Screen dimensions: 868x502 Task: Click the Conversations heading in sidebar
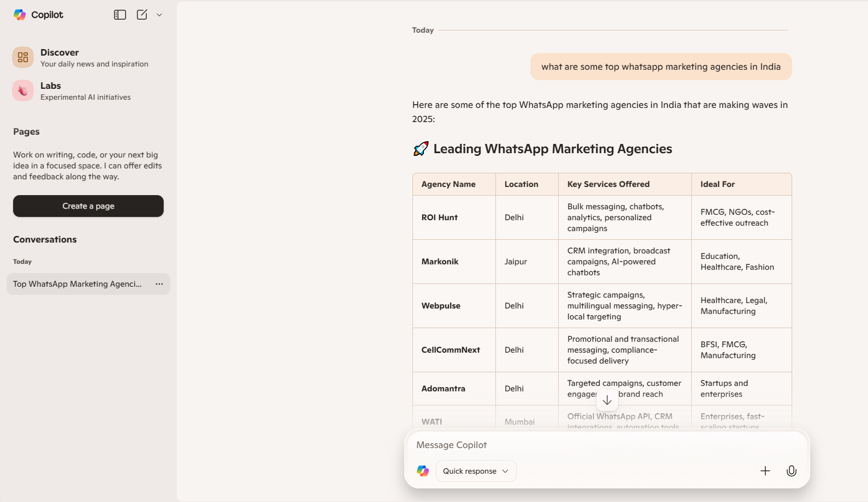45,239
